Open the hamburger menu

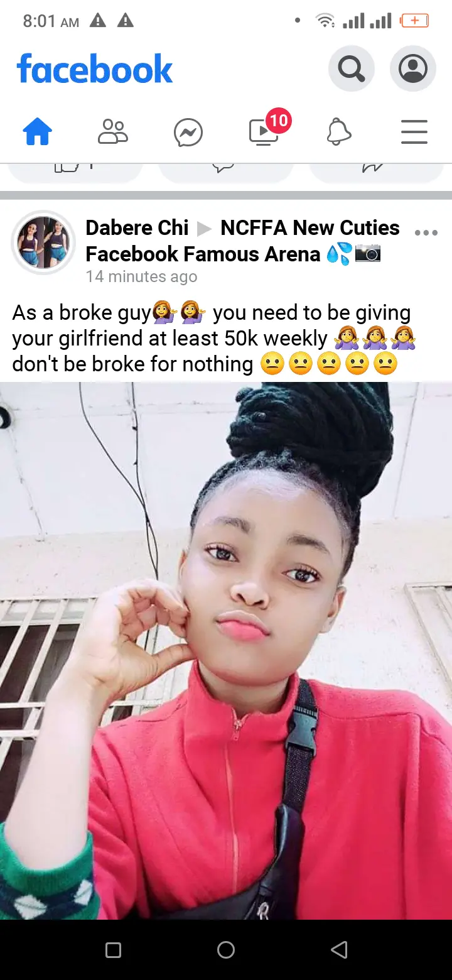pos(414,133)
